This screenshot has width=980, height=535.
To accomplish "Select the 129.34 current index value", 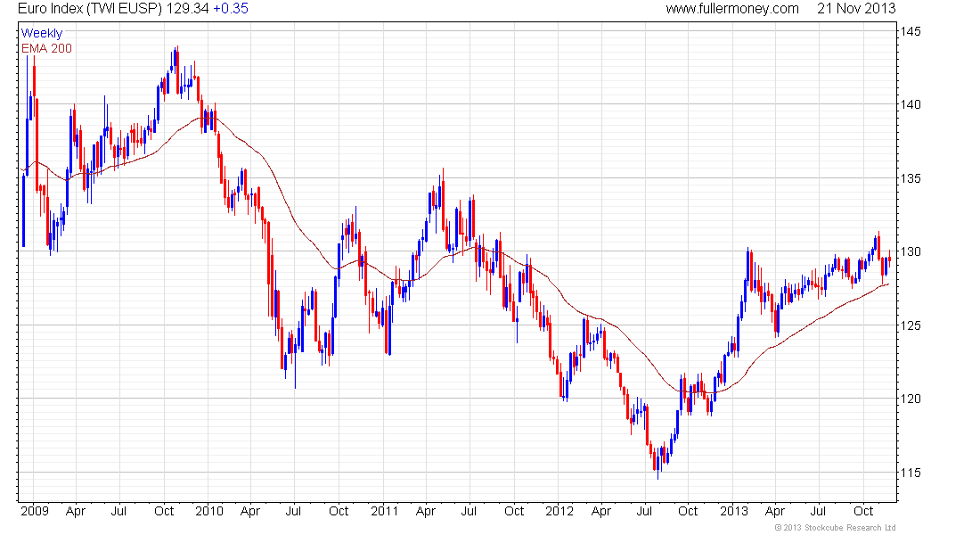I will pos(187,9).
